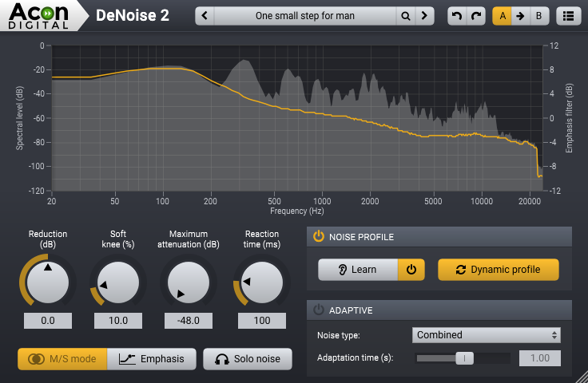The width and height of the screenshot is (588, 383).
Task: Click the redo arrow icon
Action: click(476, 15)
